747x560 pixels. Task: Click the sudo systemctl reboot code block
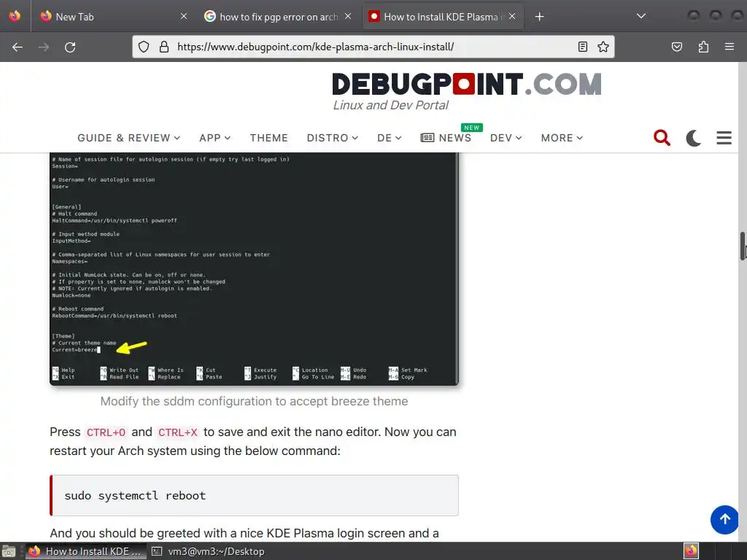point(254,495)
